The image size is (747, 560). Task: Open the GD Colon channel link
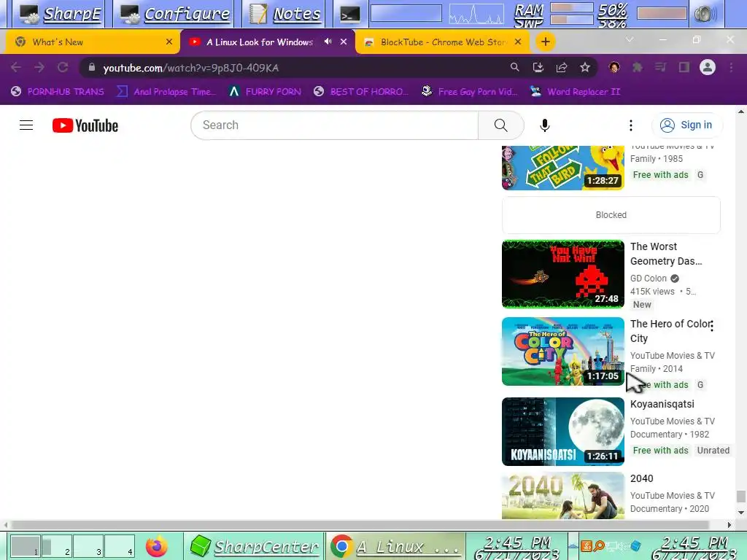coord(649,278)
